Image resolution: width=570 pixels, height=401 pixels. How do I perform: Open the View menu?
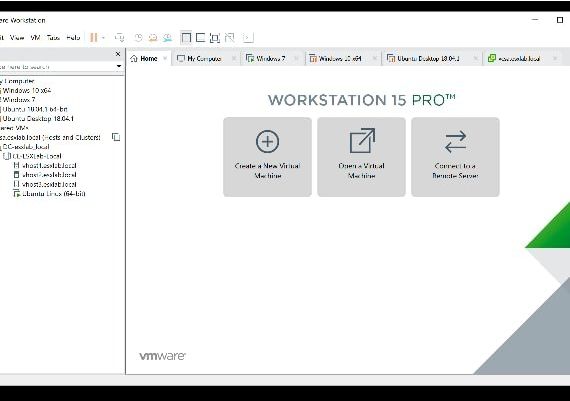pyautogui.click(x=17, y=37)
